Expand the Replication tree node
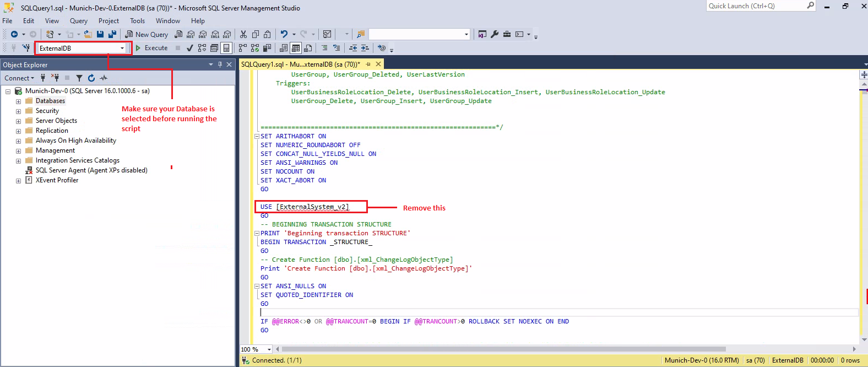This screenshot has width=868, height=367. point(18,131)
